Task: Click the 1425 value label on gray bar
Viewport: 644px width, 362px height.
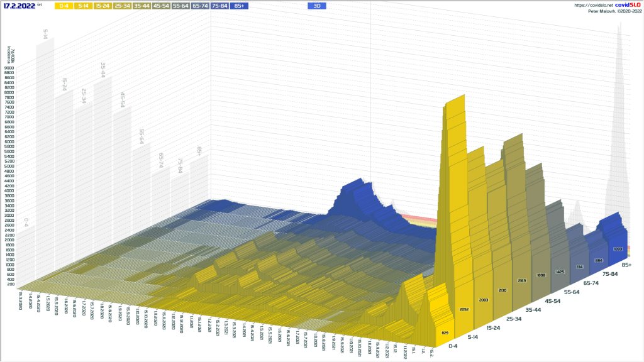Action: (x=560, y=271)
